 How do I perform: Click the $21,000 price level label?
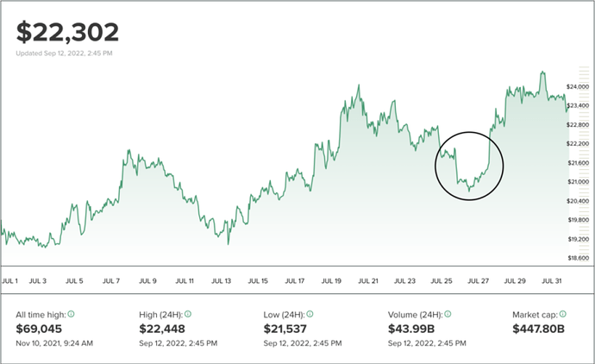[x=577, y=182]
